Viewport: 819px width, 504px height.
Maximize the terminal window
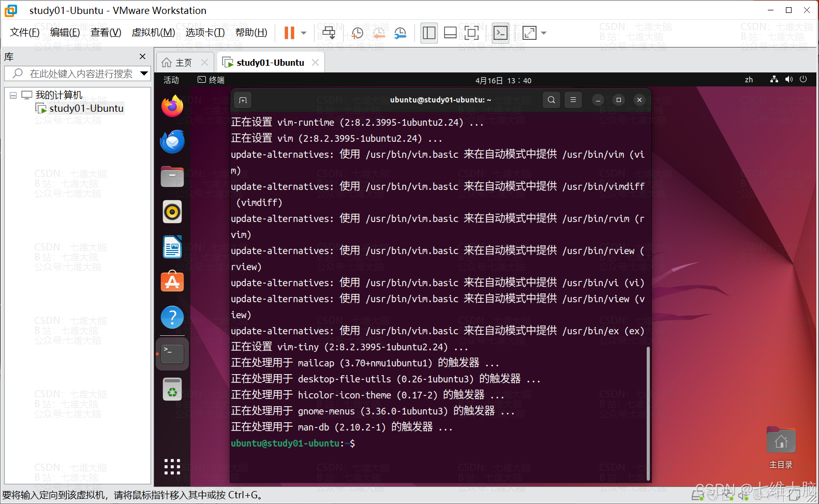(619, 100)
